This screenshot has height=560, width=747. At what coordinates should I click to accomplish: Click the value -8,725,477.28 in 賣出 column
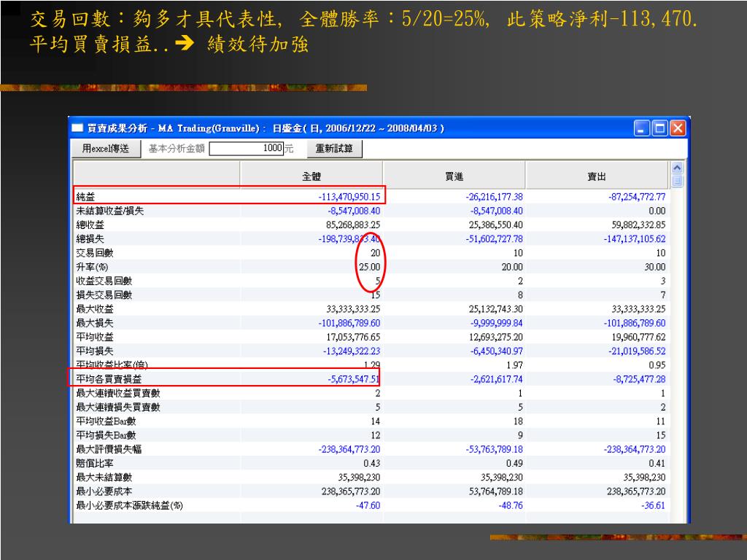[x=639, y=379]
